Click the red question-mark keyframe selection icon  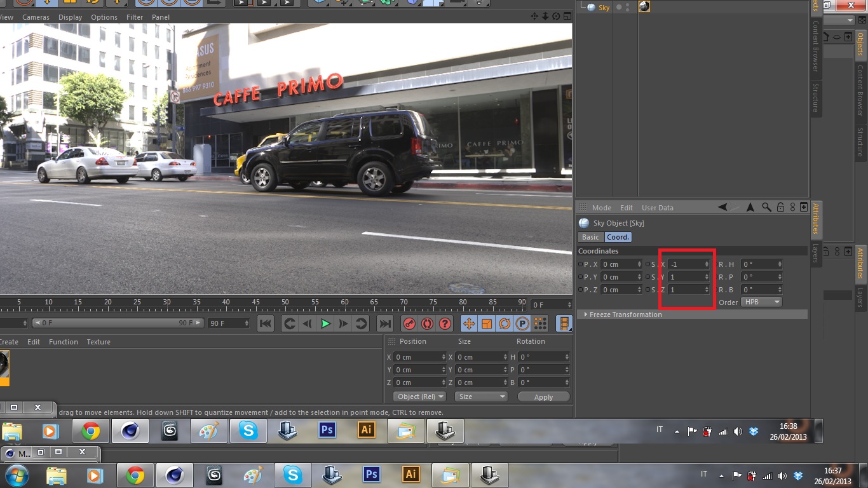(445, 323)
